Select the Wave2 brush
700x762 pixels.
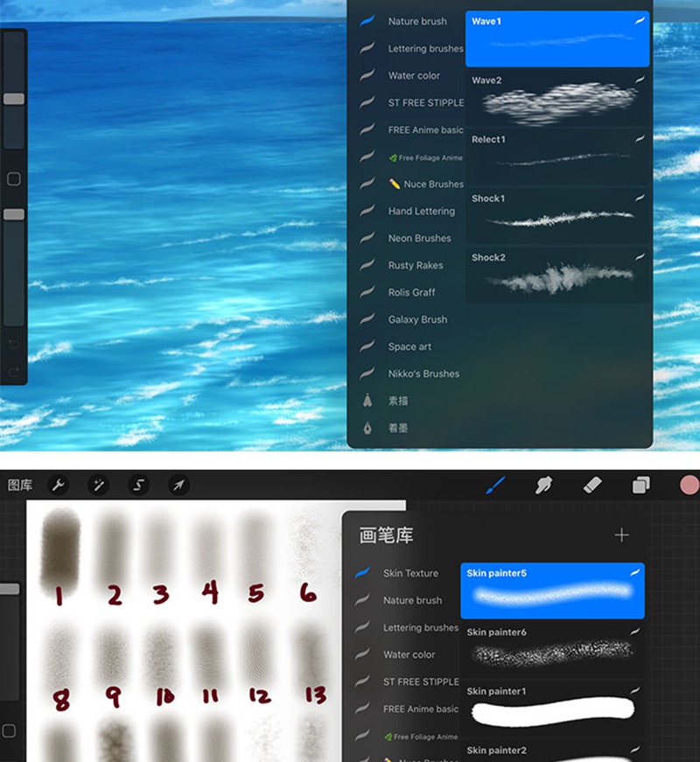click(557, 98)
